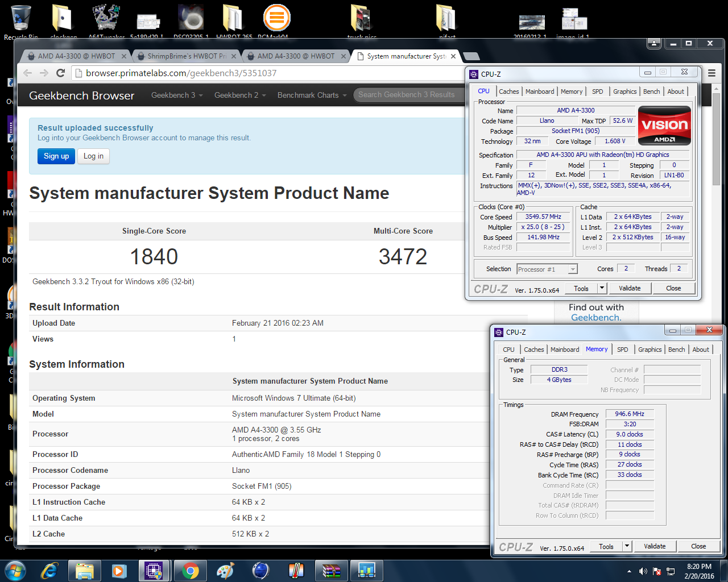Expand the Geekbench 3 menu

[176, 95]
